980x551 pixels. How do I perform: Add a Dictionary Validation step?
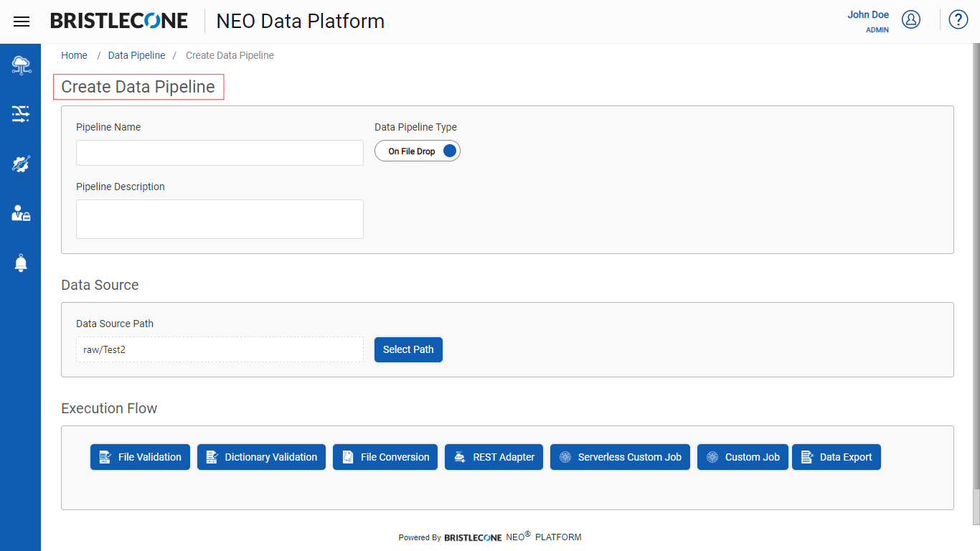tap(261, 457)
